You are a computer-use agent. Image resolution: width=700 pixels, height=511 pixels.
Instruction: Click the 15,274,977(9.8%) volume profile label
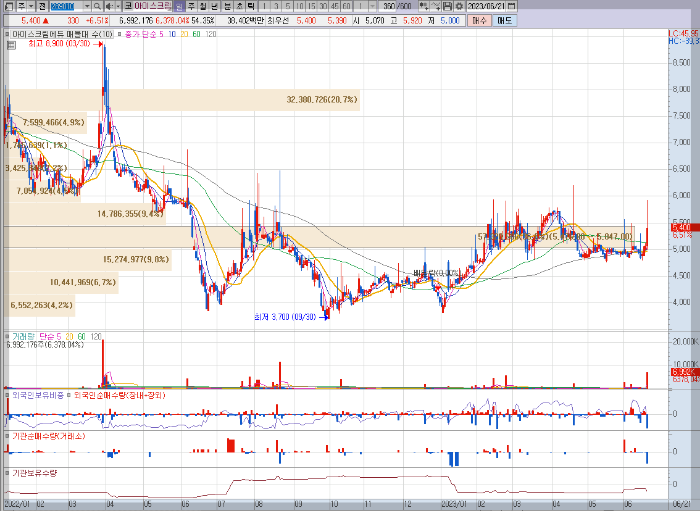[x=136, y=259]
